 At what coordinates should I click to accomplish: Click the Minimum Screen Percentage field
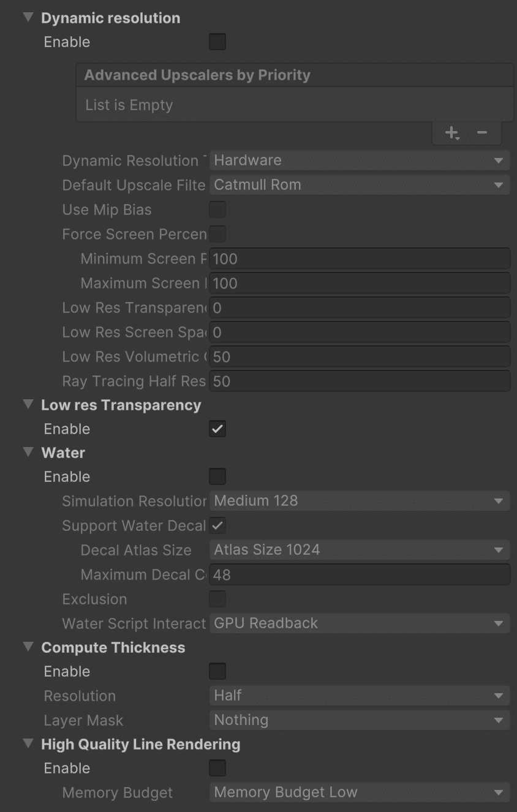360,258
